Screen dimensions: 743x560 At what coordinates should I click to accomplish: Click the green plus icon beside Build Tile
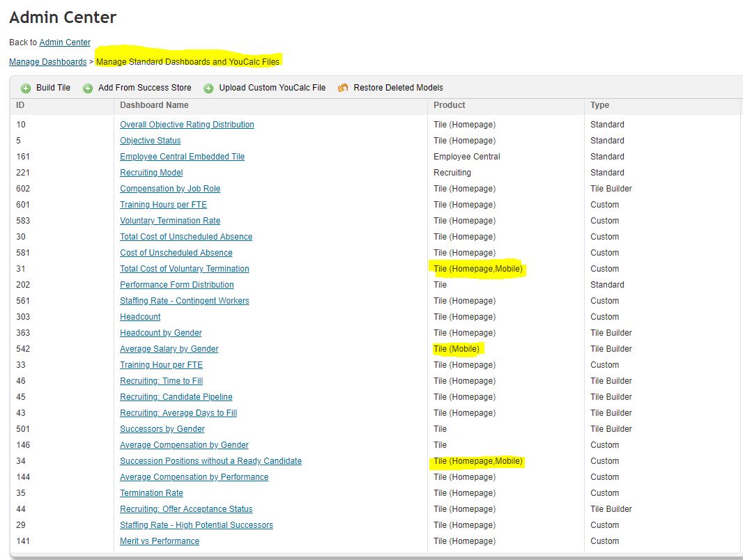[x=26, y=88]
